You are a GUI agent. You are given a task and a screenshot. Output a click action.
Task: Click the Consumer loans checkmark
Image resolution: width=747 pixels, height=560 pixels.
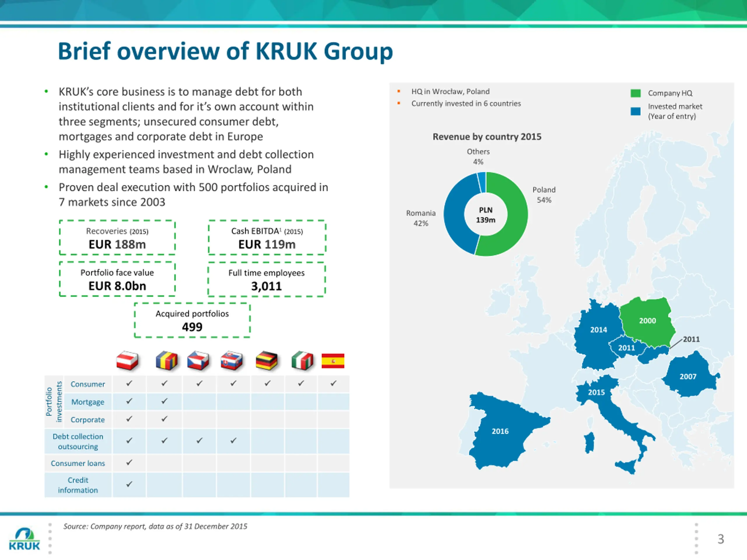(x=129, y=463)
